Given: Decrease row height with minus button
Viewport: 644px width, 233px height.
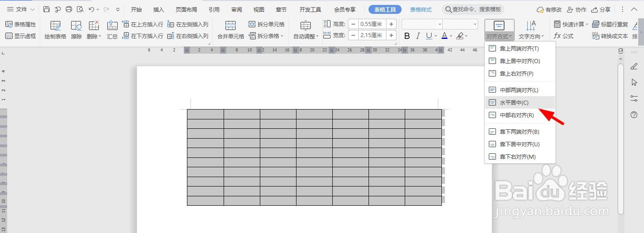Looking at the screenshot, I should point(353,24).
